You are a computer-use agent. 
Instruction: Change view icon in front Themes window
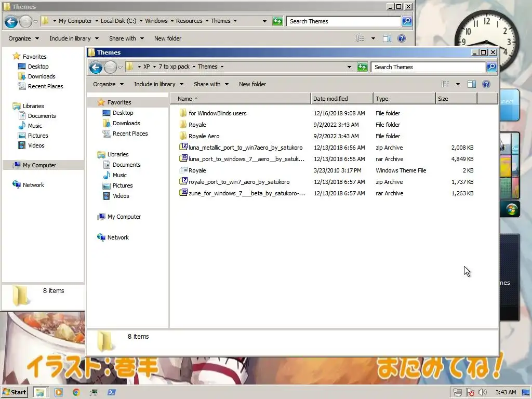[x=445, y=84]
